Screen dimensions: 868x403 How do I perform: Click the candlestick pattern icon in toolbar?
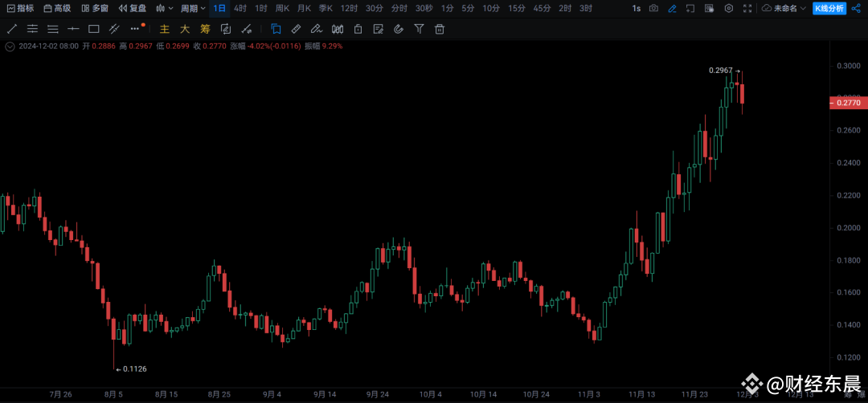point(337,29)
